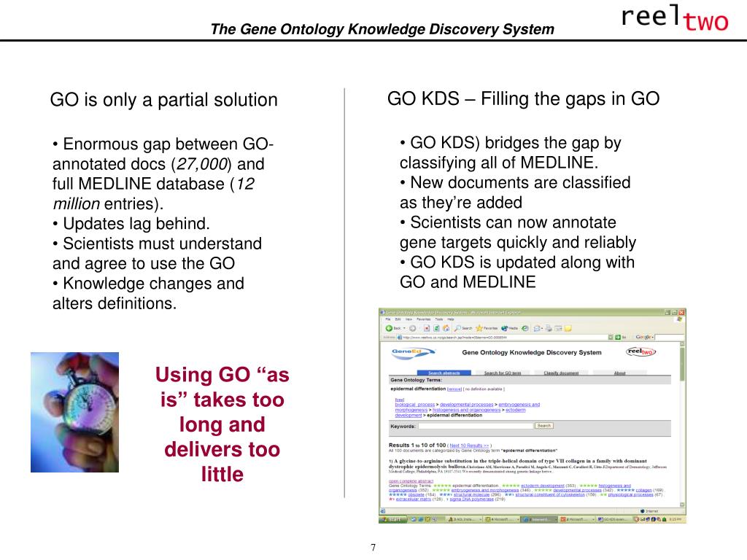Click the Next 10 Results link
Viewport: 747px width, 560px height.
pyautogui.click(x=469, y=446)
